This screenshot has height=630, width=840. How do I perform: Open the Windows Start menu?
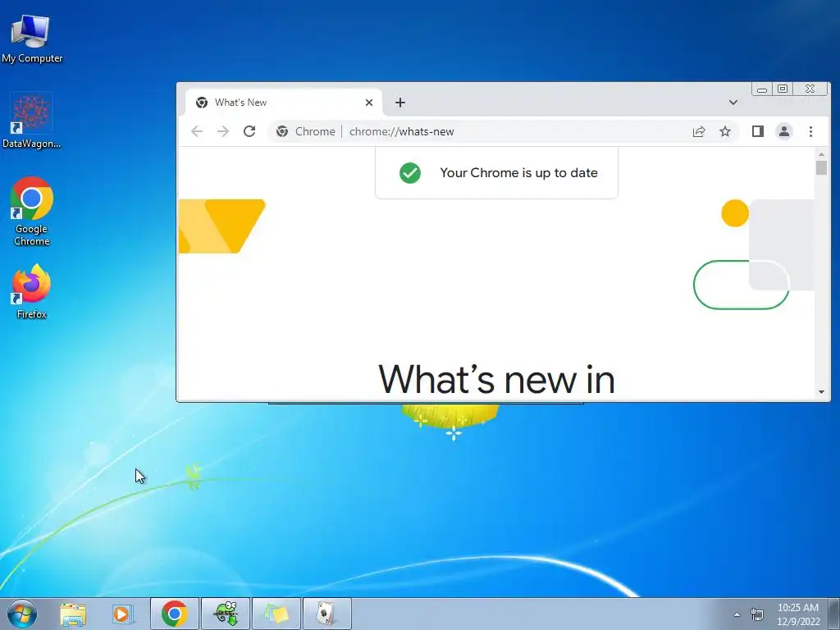pyautogui.click(x=22, y=614)
